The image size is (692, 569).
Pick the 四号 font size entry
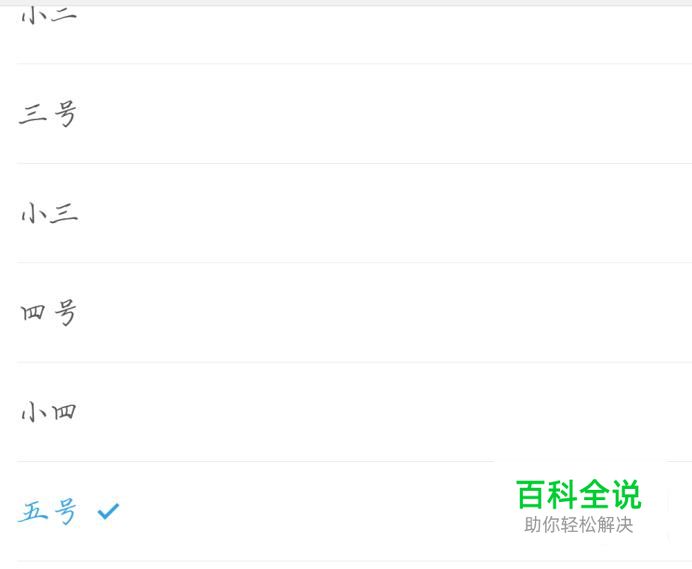(x=49, y=313)
